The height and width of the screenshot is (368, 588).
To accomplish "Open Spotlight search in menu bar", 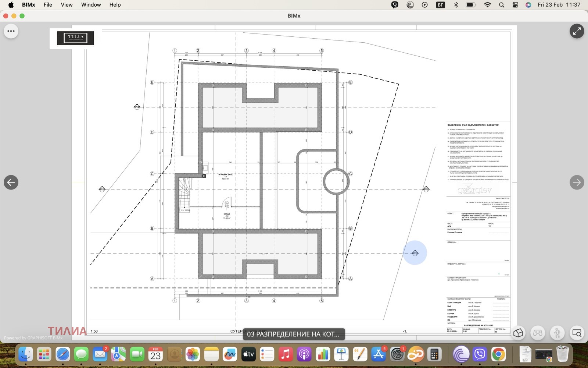I will click(x=502, y=5).
